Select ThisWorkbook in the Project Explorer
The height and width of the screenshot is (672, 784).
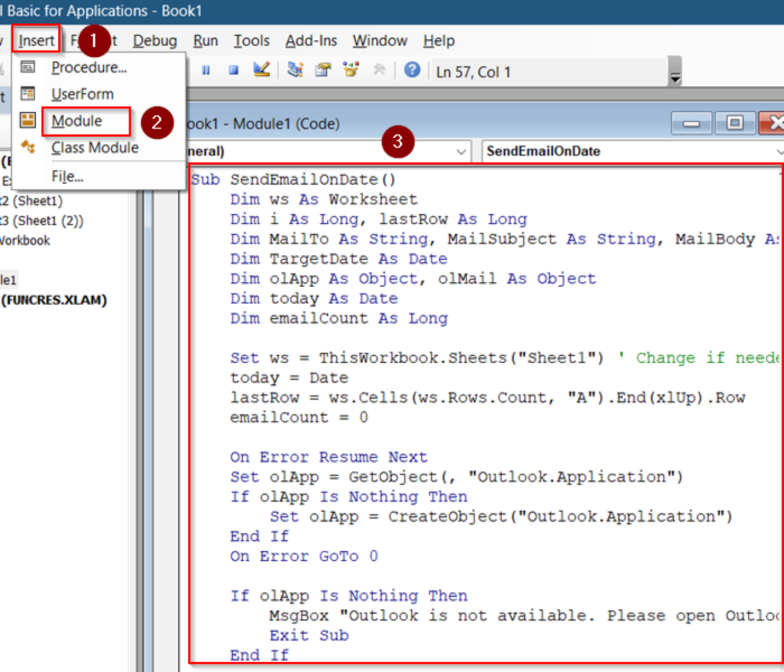24,240
